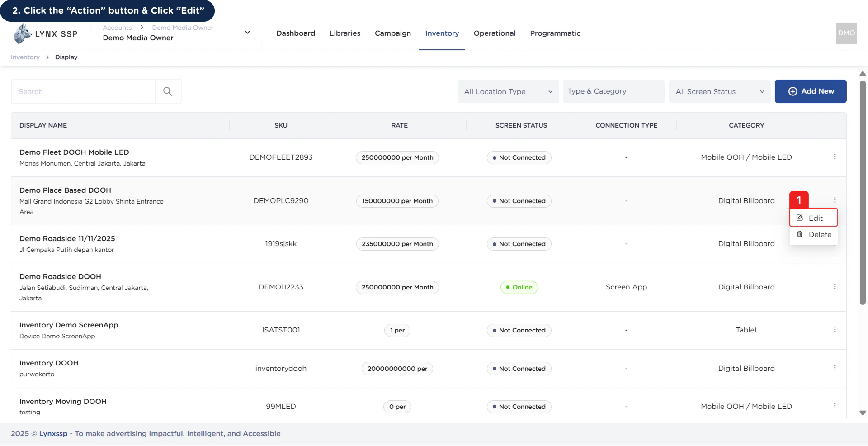Viewport: 868px width, 446px height.
Task: Click the SKU inventorydooh
Action: tap(281, 368)
